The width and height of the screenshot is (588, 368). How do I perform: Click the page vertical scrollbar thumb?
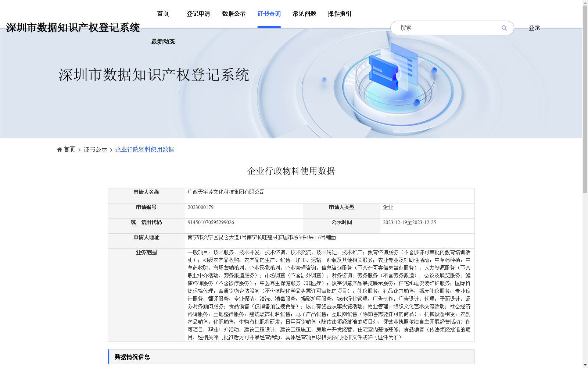585,99
